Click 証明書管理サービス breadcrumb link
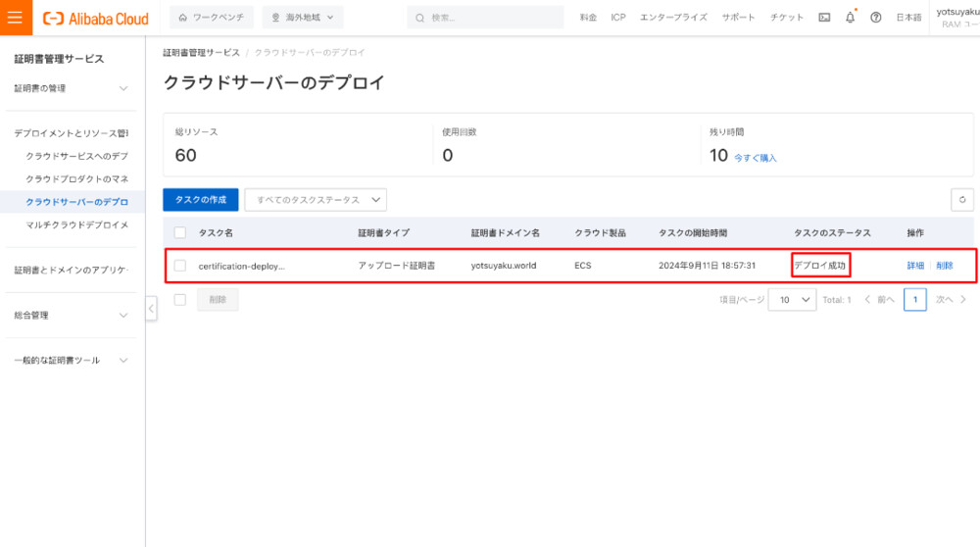This screenshot has height=547, width=980. point(201,53)
